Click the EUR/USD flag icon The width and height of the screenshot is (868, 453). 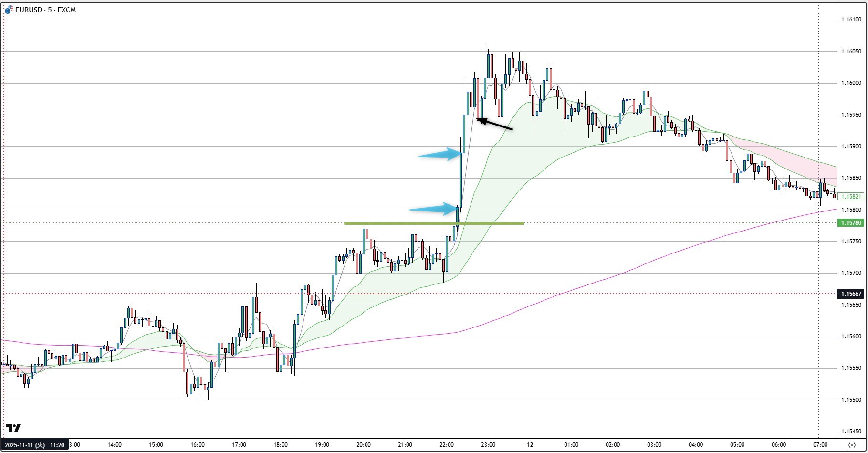pos(9,10)
